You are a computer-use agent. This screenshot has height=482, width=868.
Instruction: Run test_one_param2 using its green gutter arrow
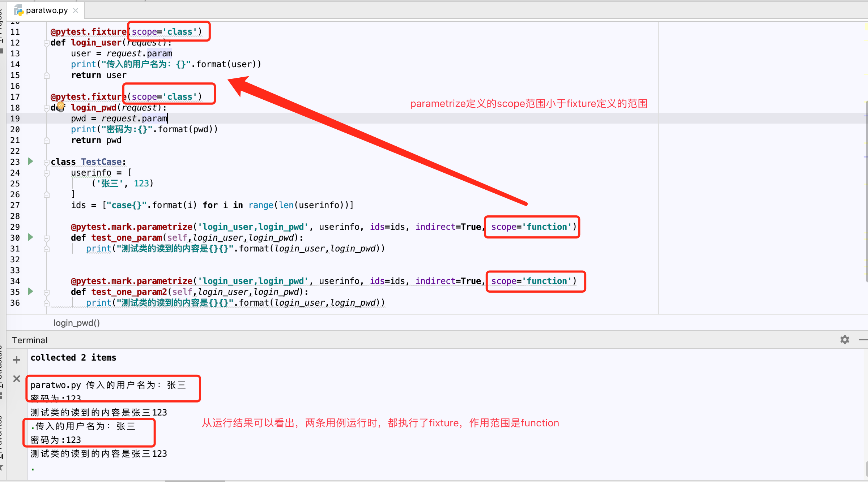[30, 292]
